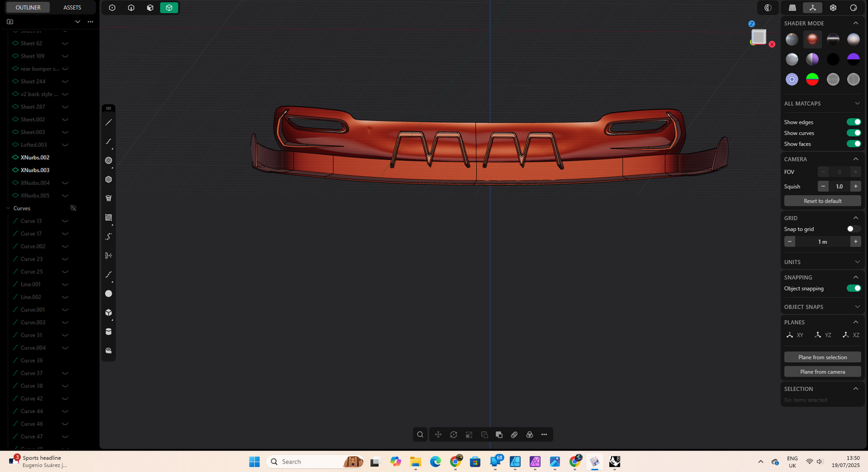The image size is (868, 472).
Task: Select the red matcap shader swatch
Action: 812,38
